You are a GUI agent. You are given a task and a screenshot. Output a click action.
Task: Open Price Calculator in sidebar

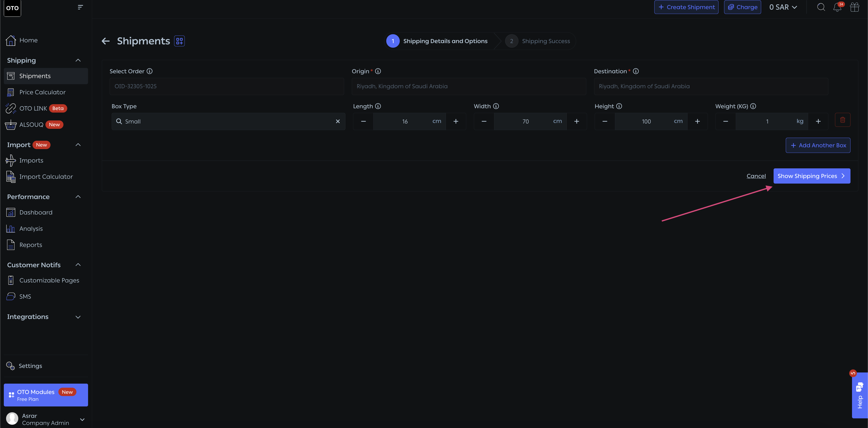click(42, 92)
